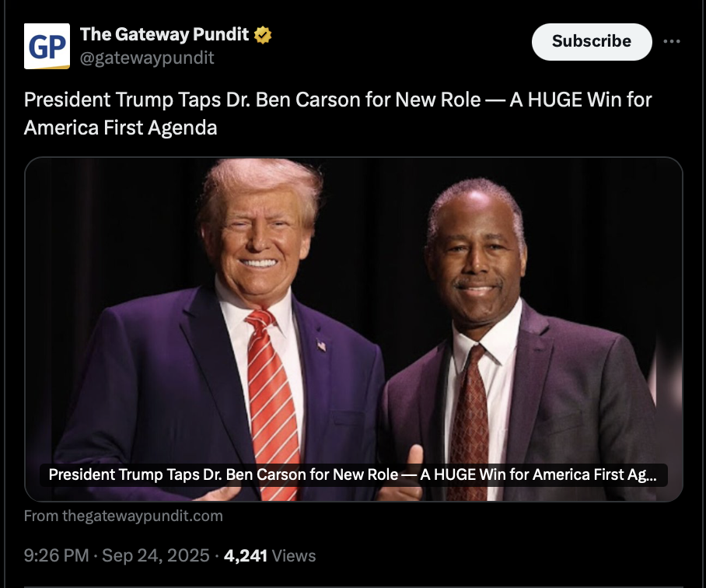Click 'America First Agenda' in the post text
Screen dimensions: 706x588
click(x=121, y=128)
